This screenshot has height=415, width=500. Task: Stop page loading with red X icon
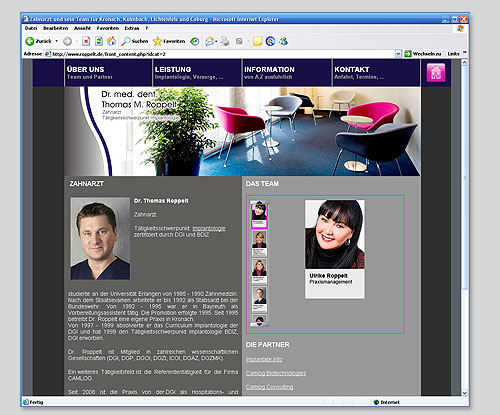86,41
